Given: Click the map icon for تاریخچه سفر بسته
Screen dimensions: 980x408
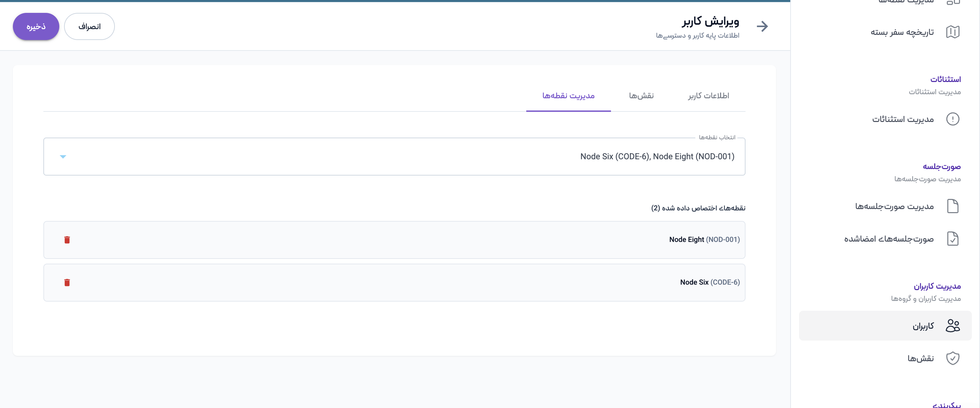Looking at the screenshot, I should (x=952, y=32).
